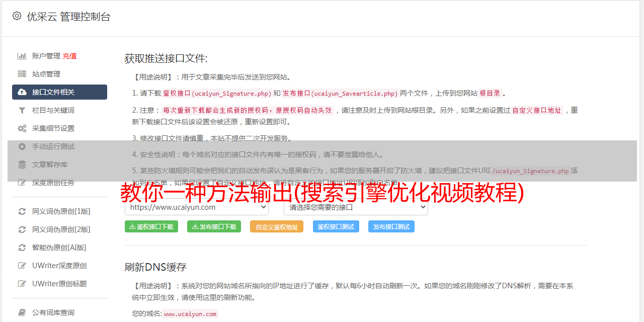The width and height of the screenshot is (644, 322).
Task: Click the refresh icon for 智能伪原创[AI版]
Action: tap(22, 248)
